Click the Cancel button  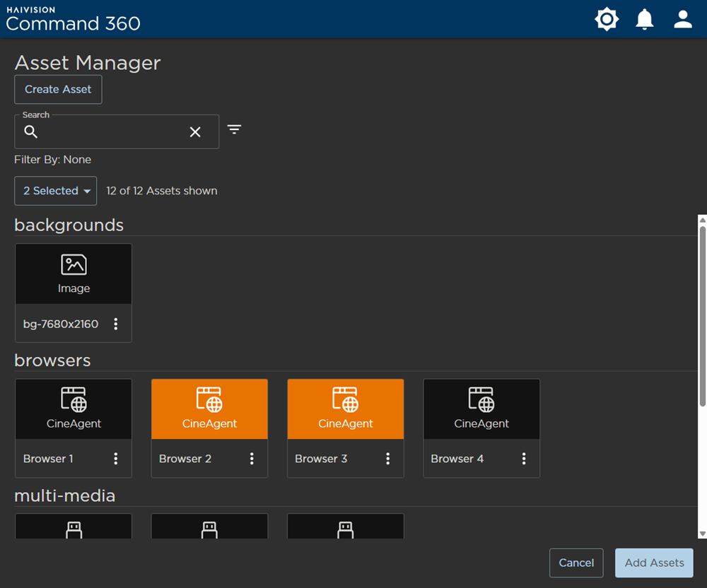coord(576,563)
